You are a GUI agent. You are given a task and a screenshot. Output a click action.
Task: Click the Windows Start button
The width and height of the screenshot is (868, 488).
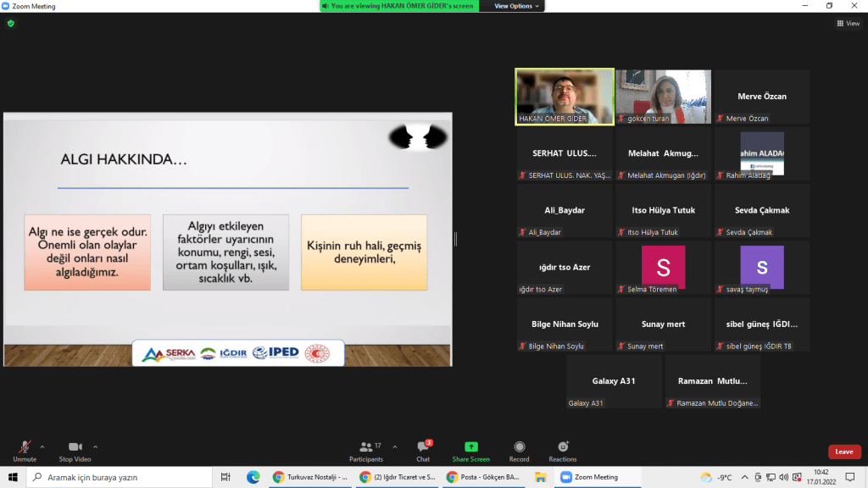click(x=14, y=477)
